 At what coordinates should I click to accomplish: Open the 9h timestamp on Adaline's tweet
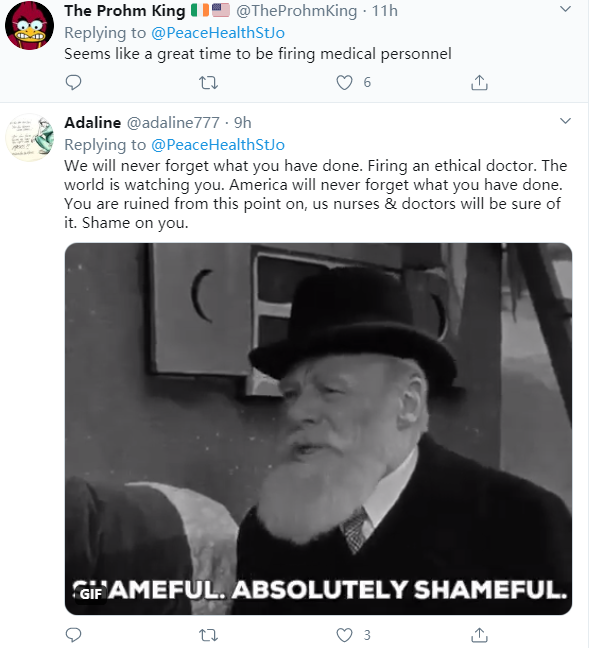(x=243, y=123)
